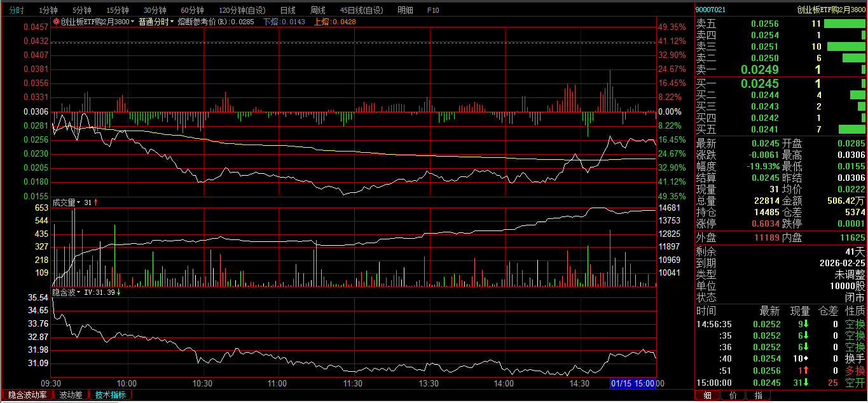Click the 15:00:00 last trade row
This screenshot has height=403, width=868.
pyautogui.click(x=781, y=382)
